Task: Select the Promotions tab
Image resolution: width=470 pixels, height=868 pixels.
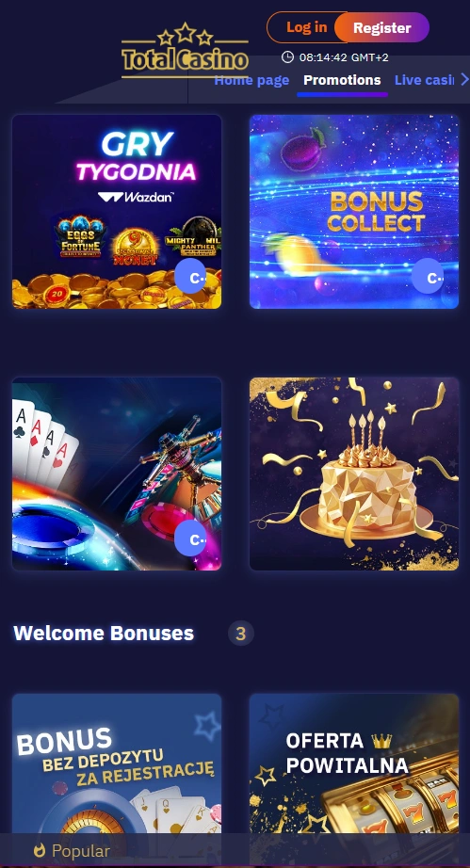Action: click(x=342, y=80)
